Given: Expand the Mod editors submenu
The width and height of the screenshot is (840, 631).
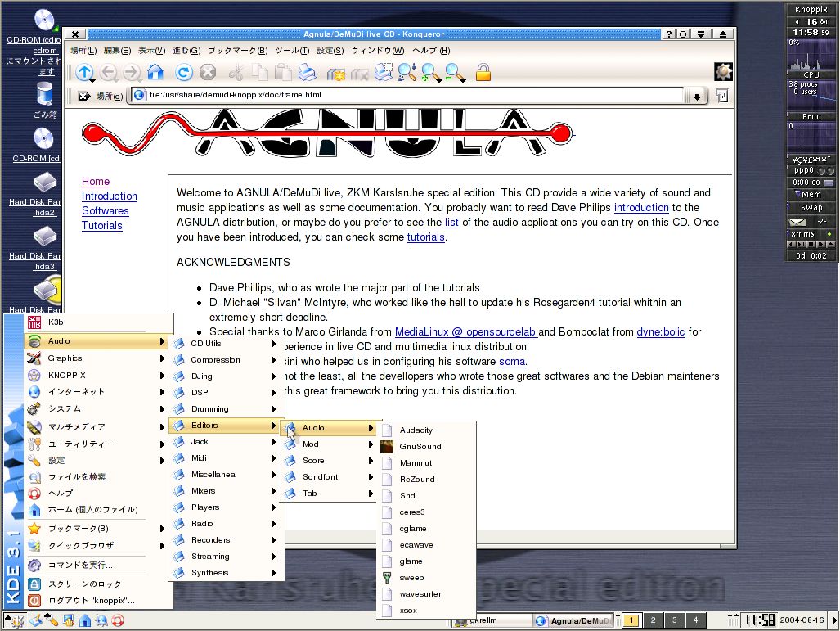Looking at the screenshot, I should (x=330, y=444).
